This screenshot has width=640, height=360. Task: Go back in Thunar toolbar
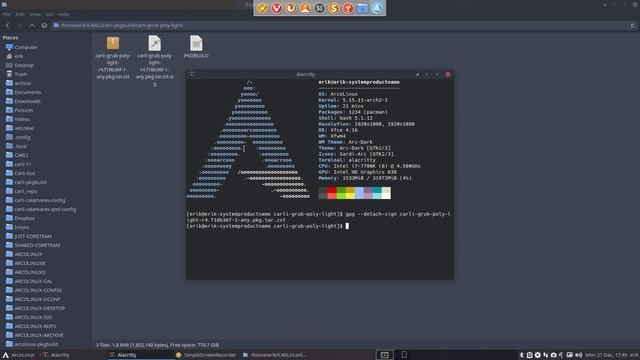coord(7,25)
